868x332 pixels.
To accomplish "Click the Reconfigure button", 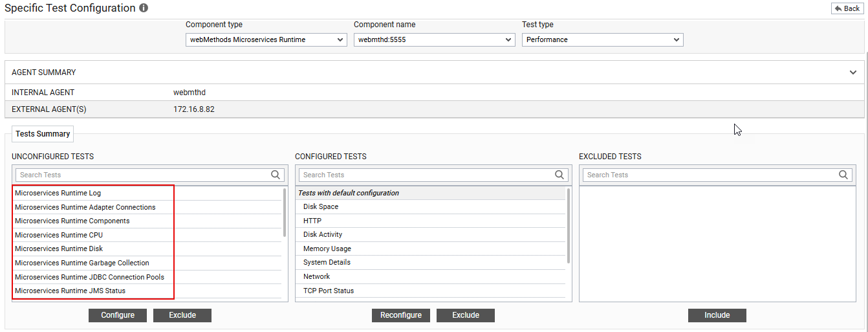I will [401, 315].
